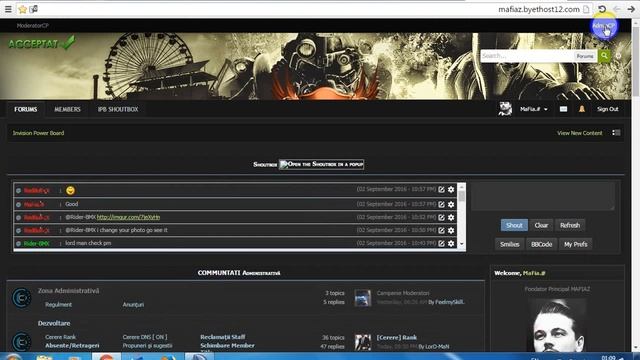Image resolution: width=640 pixels, height=360 pixels.
Task: Open the notifications bell icon
Action: point(582,109)
